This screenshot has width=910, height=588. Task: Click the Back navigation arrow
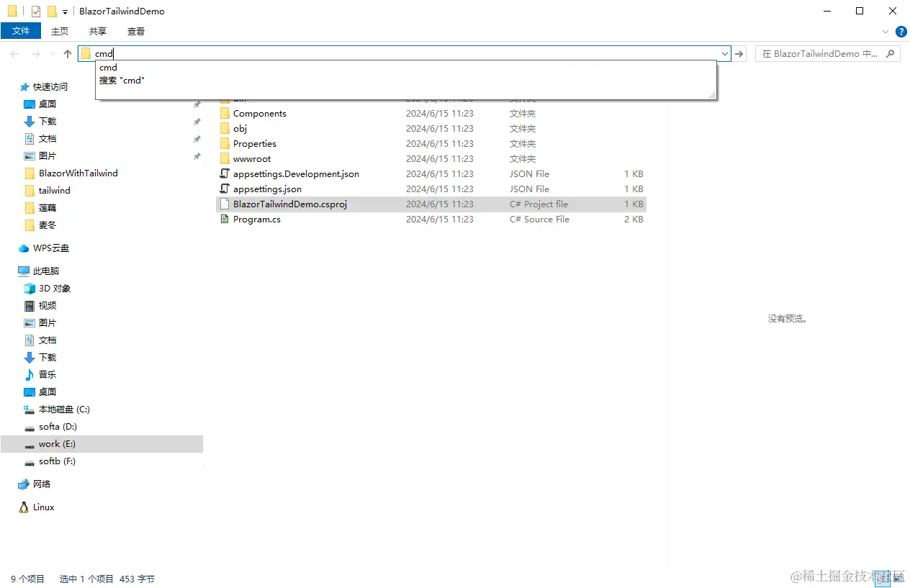(15, 54)
